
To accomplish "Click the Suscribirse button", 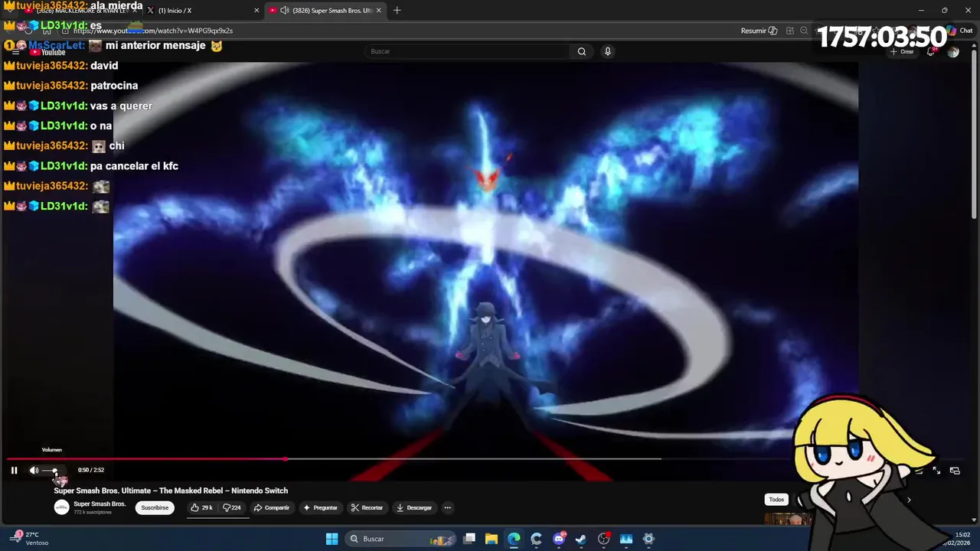I will (x=155, y=507).
